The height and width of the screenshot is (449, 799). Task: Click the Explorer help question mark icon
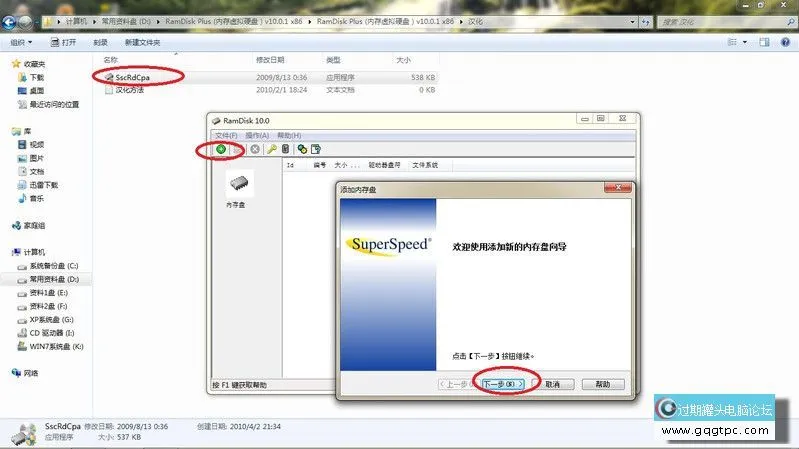tap(785, 42)
